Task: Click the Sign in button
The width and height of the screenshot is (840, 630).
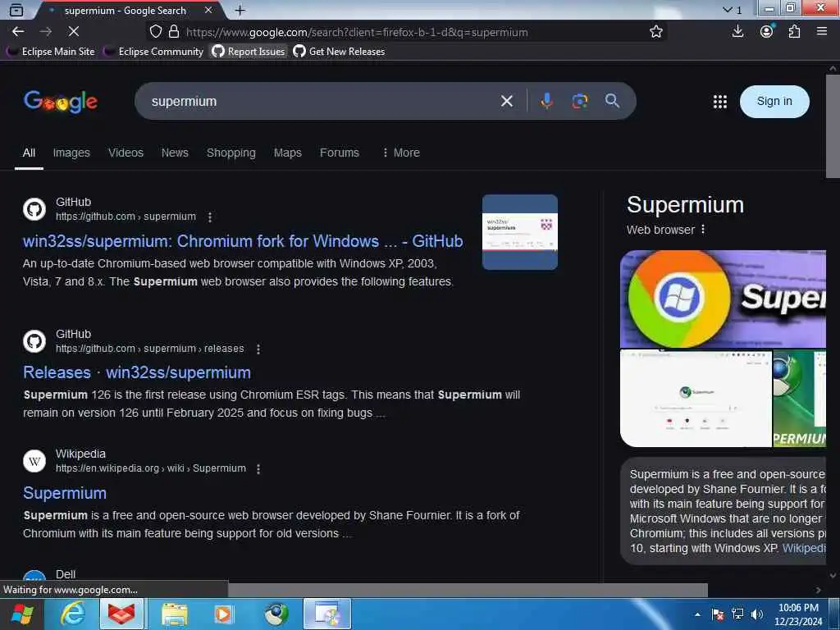Action: coord(774,101)
